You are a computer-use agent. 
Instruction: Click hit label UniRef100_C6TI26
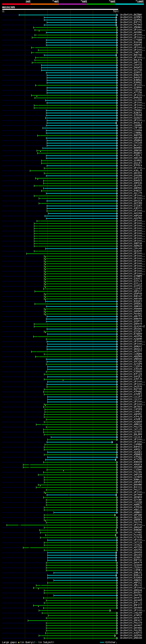pyautogui.click(x=131, y=543)
